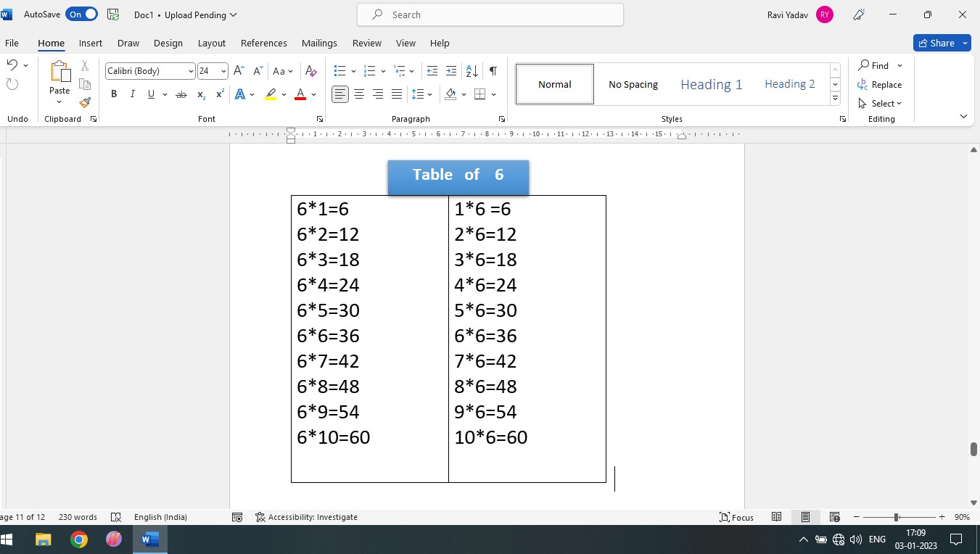Open the font name dropdown

(191, 71)
